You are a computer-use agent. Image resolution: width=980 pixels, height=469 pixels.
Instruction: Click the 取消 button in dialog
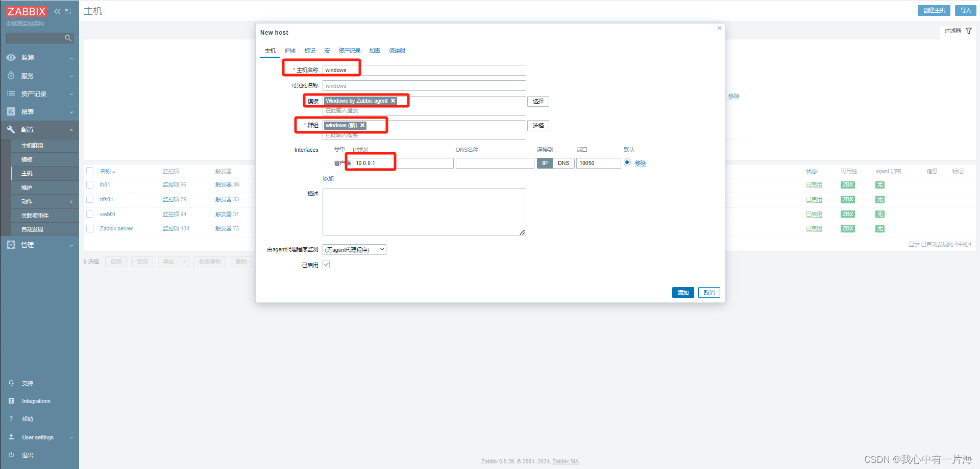[x=709, y=293]
